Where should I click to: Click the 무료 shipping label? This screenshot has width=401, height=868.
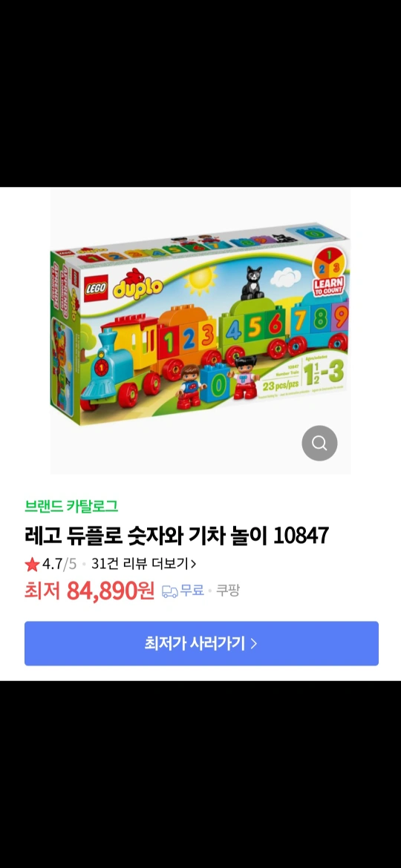point(192,591)
